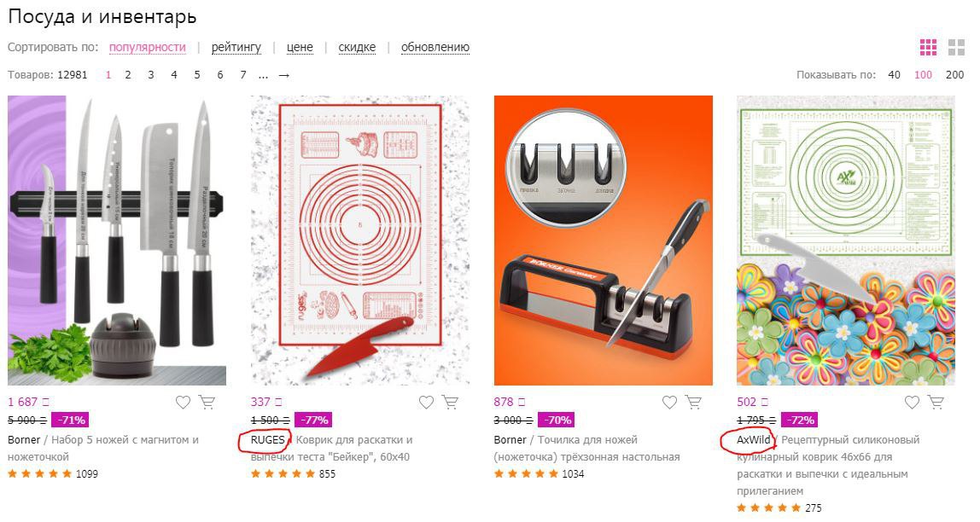This screenshot has height=522, width=980.
Task: Open the AxWild brand link
Action: (x=753, y=440)
